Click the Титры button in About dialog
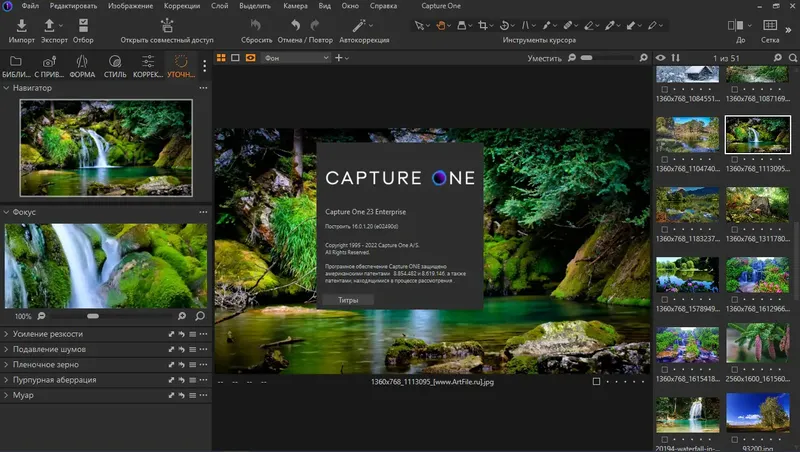 click(x=347, y=299)
